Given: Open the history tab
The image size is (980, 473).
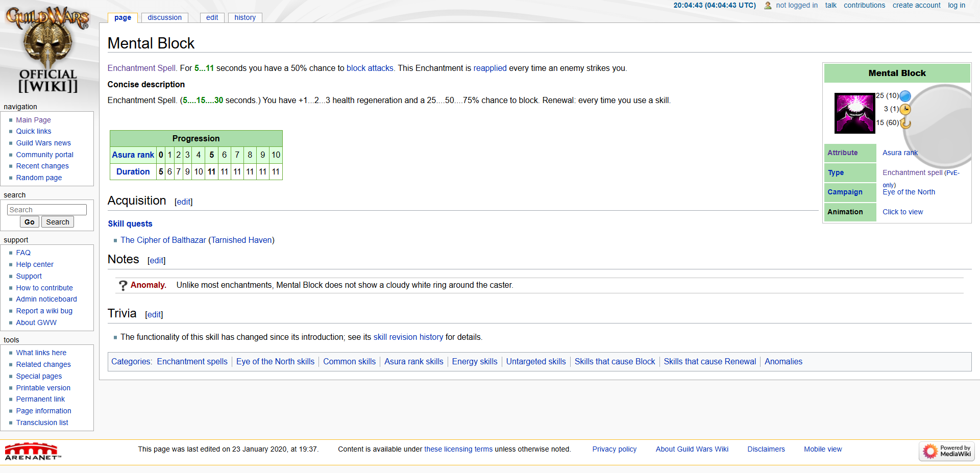Looking at the screenshot, I should (x=245, y=17).
